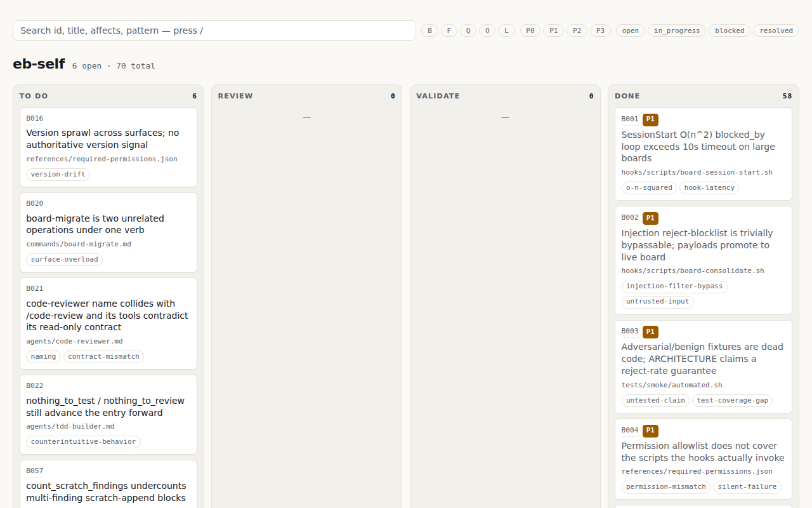This screenshot has width=812, height=508.
Task: Click the silent-failure tag
Action: [747, 486]
